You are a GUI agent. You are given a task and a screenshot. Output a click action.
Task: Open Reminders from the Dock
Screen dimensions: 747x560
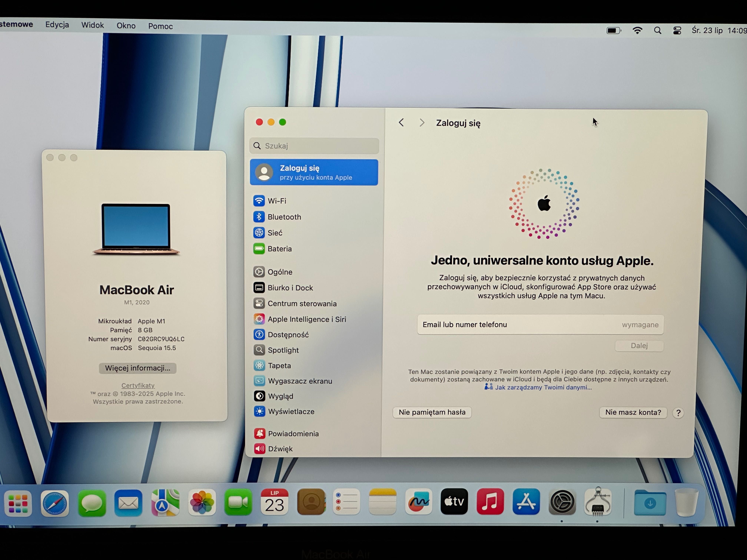coord(346,502)
